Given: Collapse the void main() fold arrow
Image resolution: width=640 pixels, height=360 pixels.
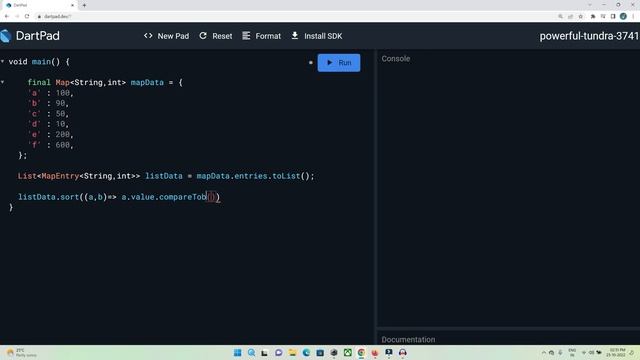Looking at the screenshot, I should point(2,62).
